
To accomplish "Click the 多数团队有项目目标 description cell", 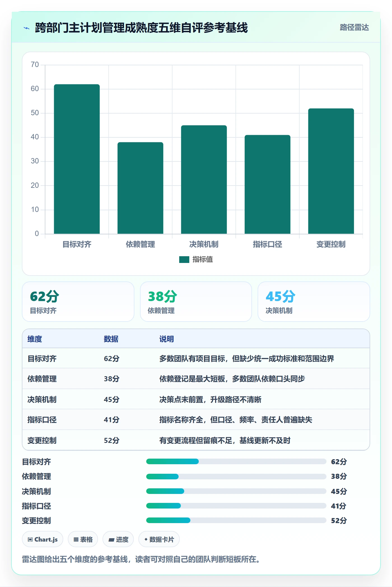I will [247, 359].
